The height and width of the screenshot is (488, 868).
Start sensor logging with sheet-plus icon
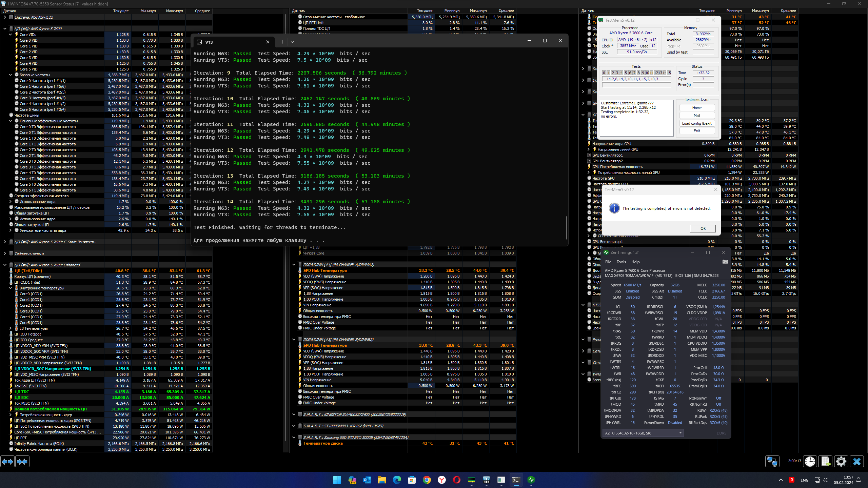825,461
